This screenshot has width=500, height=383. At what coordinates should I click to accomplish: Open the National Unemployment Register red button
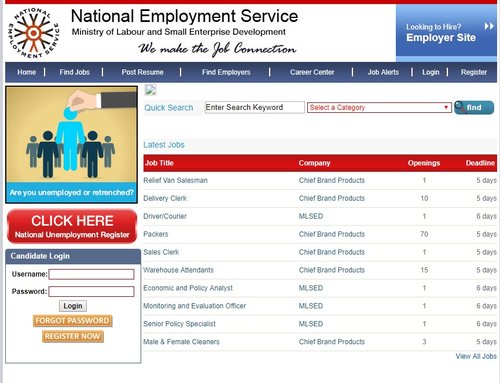pyautogui.click(x=72, y=226)
